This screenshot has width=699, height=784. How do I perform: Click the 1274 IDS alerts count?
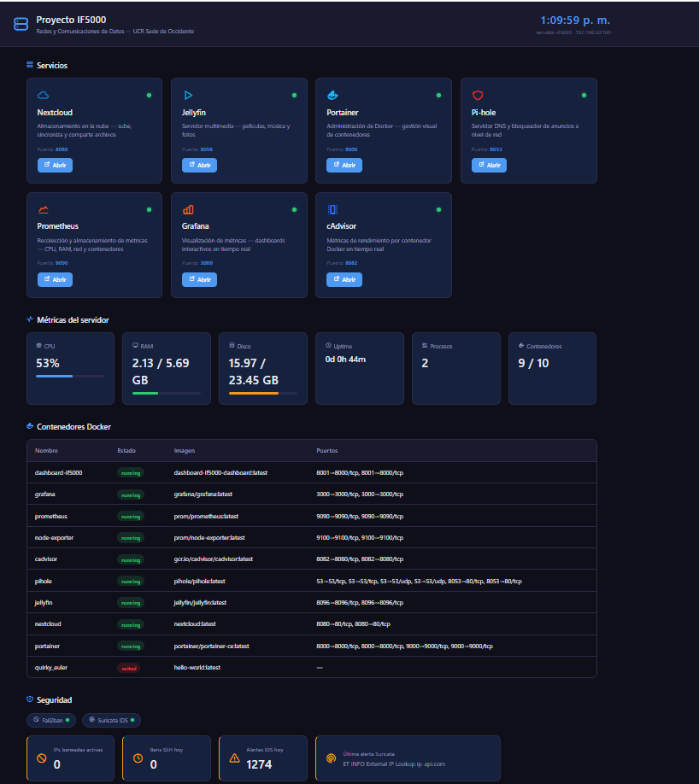click(x=259, y=764)
